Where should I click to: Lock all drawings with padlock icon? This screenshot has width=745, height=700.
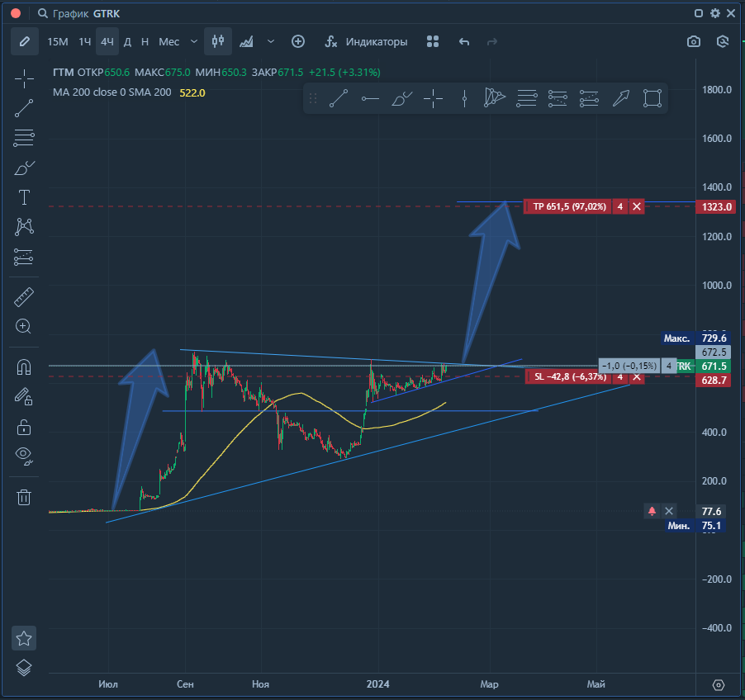pyautogui.click(x=24, y=427)
